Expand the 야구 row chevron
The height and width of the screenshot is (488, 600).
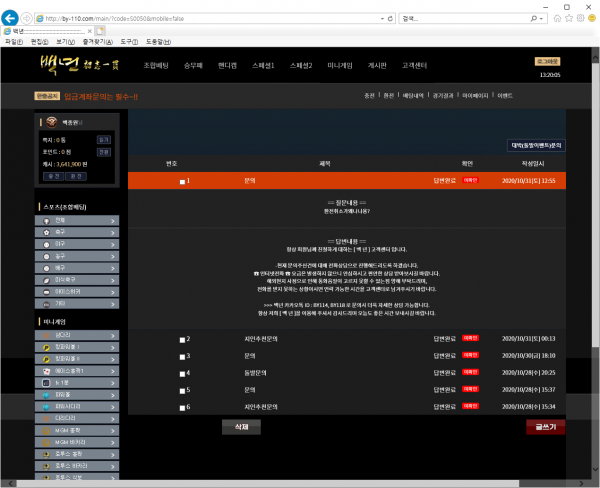point(112,245)
